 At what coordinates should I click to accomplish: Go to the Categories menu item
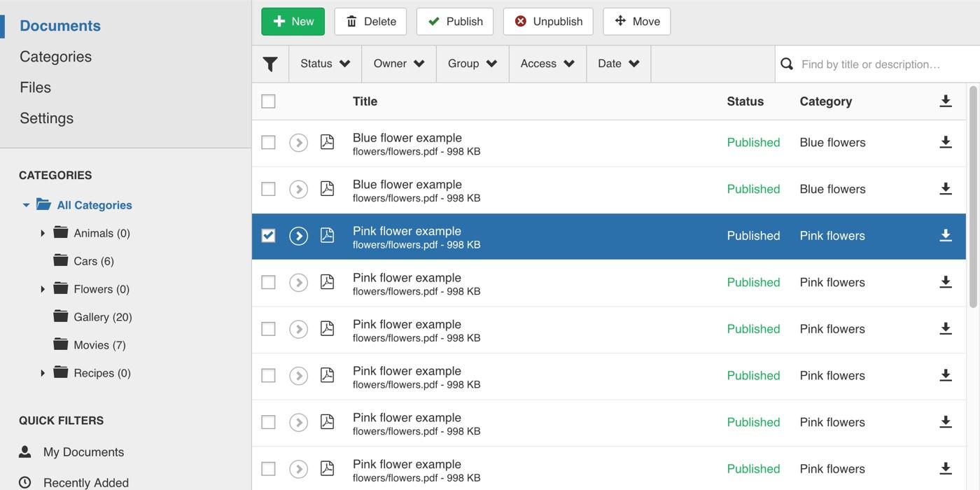point(55,57)
